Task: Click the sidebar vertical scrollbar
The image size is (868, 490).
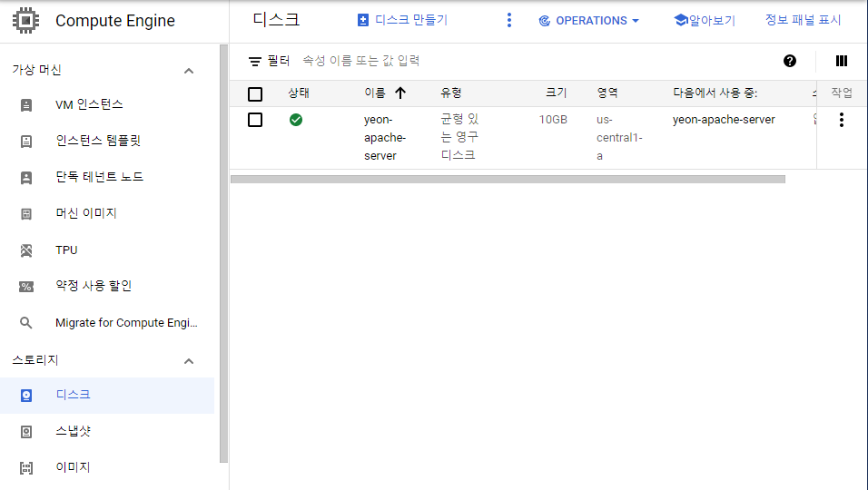Action: [223, 254]
